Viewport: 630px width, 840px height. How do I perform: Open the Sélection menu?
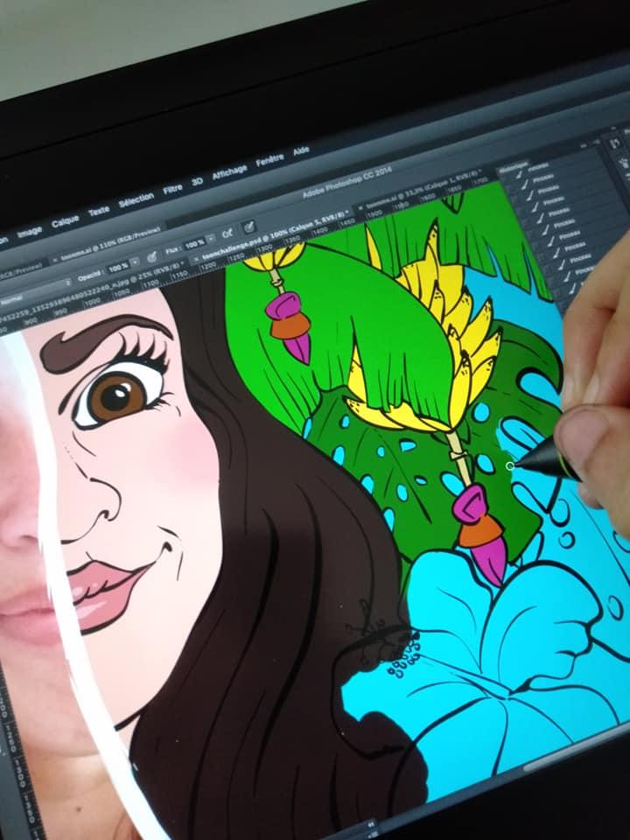pos(136,200)
